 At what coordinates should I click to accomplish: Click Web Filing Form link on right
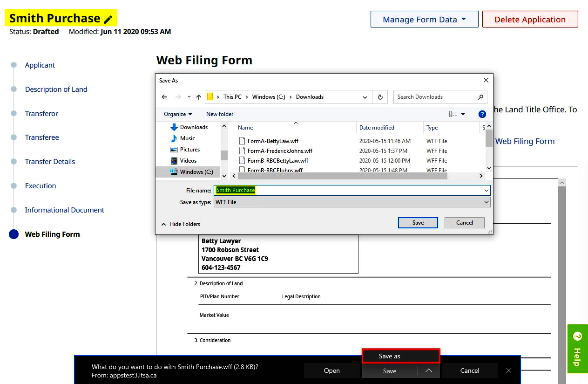(525, 141)
